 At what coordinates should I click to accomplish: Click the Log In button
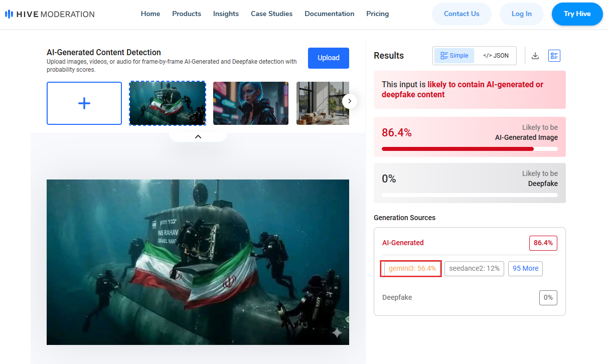[521, 14]
